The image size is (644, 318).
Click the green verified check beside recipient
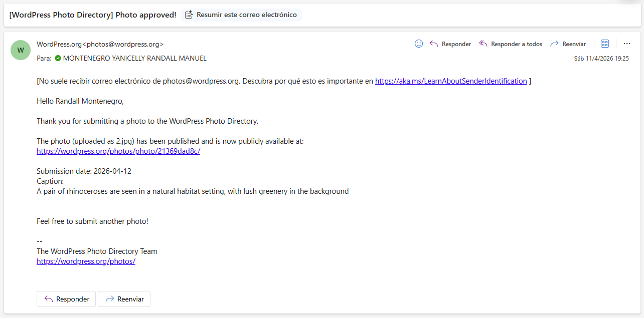click(x=58, y=58)
